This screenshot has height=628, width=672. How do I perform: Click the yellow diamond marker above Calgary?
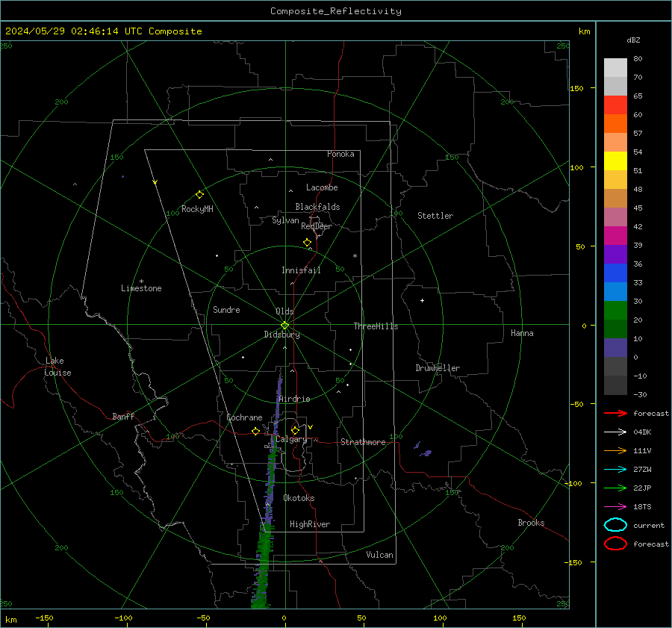pos(295,430)
